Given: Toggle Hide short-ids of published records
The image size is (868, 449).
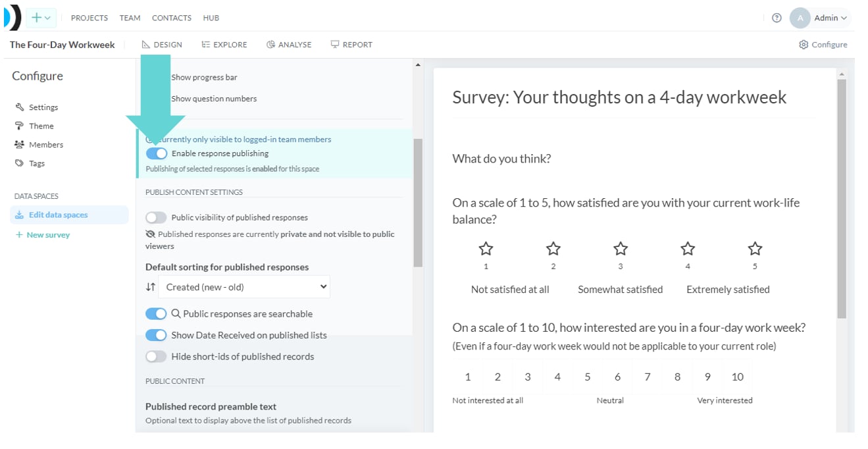Looking at the screenshot, I should [157, 356].
